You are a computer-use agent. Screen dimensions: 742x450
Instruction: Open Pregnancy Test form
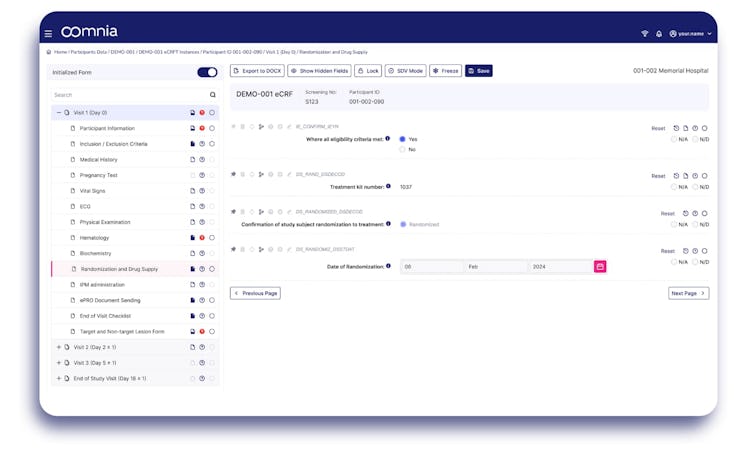tap(98, 175)
